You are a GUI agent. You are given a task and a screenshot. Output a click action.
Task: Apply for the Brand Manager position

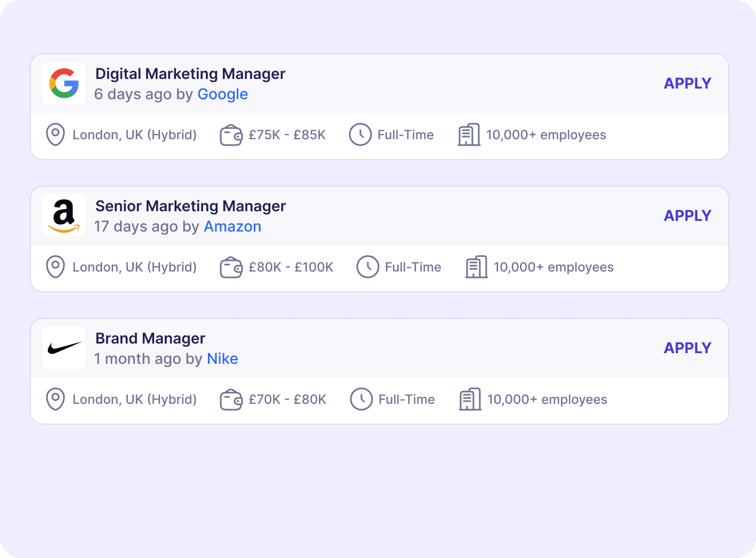(x=687, y=347)
